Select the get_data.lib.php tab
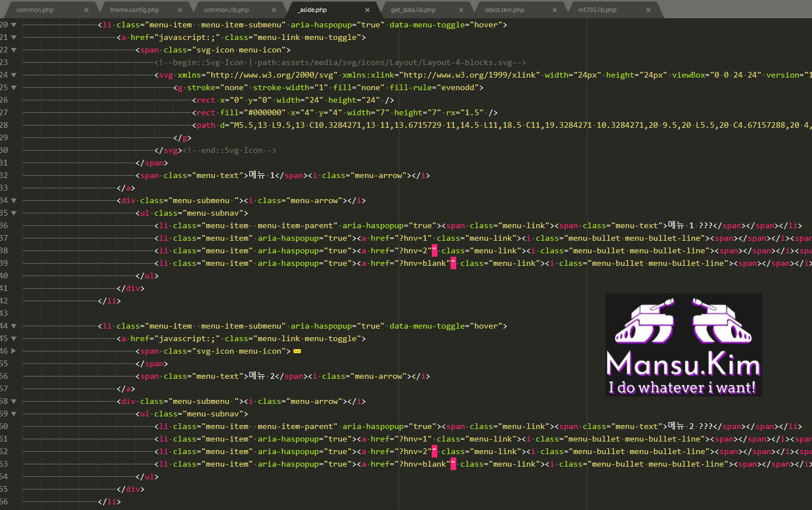 (413, 10)
